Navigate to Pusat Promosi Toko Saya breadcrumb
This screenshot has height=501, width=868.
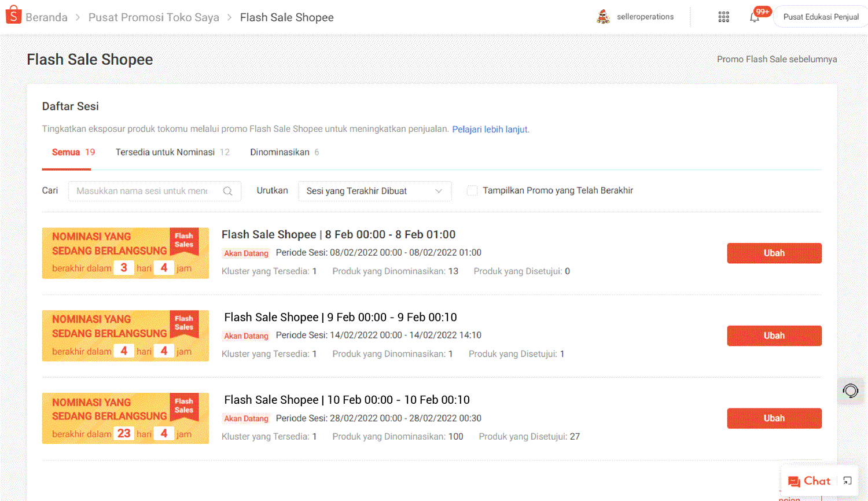point(153,17)
